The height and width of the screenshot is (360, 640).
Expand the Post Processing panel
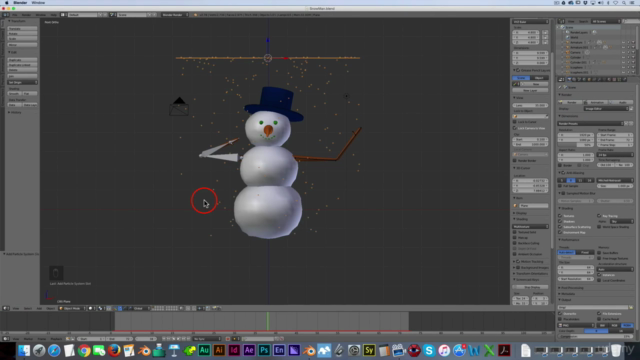pyautogui.click(x=572, y=288)
